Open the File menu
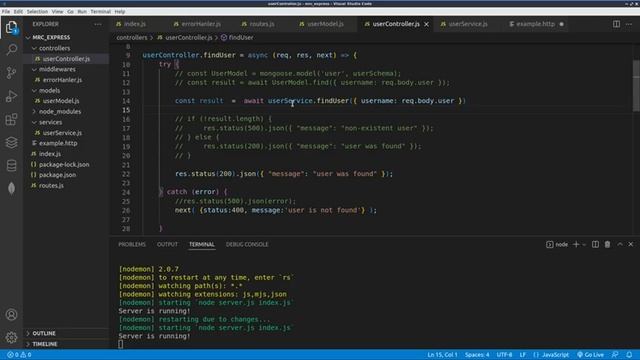640x360 pixels. pyautogui.click(x=6, y=11)
